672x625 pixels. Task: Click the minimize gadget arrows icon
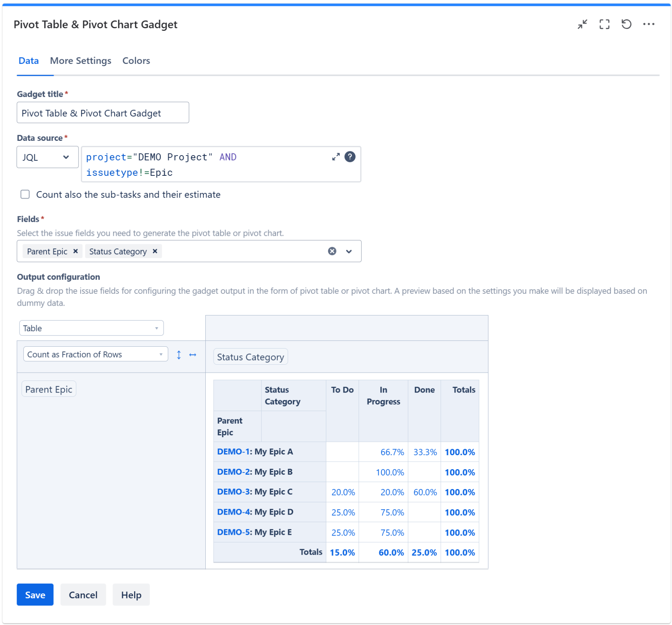coord(582,24)
